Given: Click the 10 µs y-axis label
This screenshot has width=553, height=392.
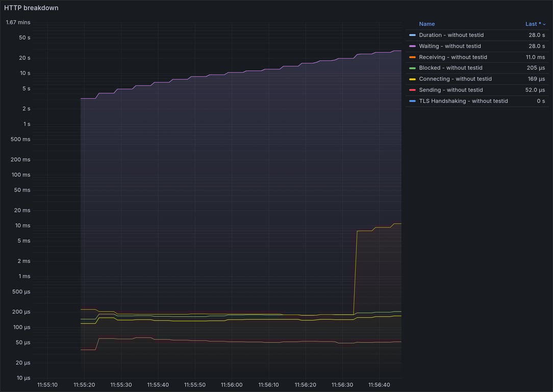Looking at the screenshot, I should coord(23,378).
